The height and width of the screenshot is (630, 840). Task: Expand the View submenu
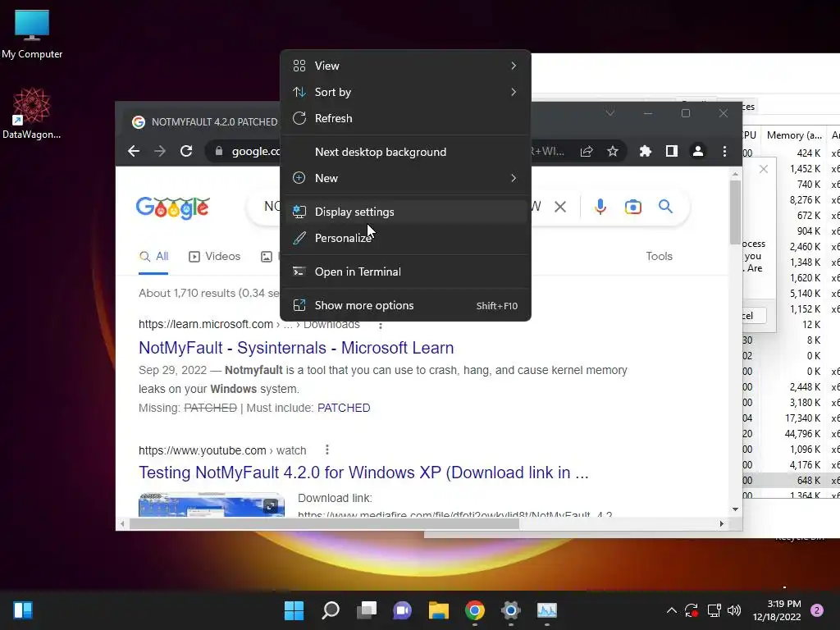pyautogui.click(x=405, y=66)
